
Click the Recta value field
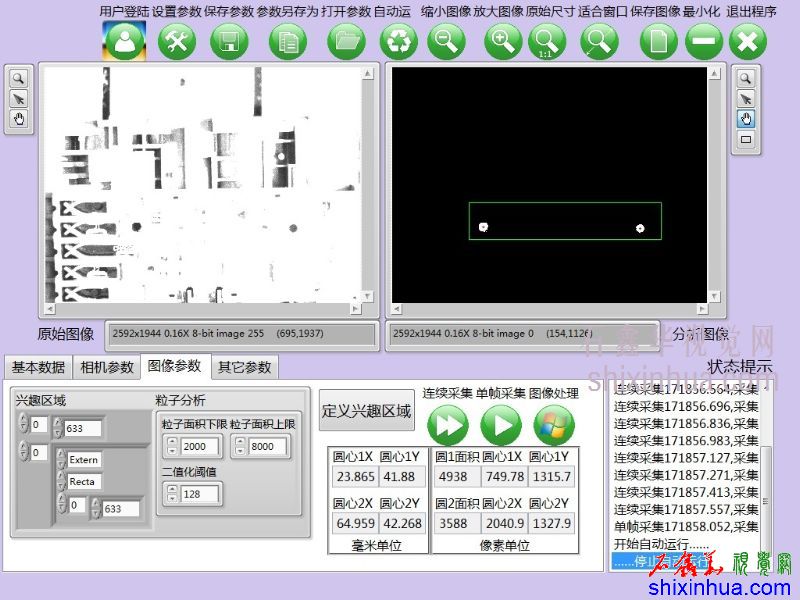click(x=84, y=482)
